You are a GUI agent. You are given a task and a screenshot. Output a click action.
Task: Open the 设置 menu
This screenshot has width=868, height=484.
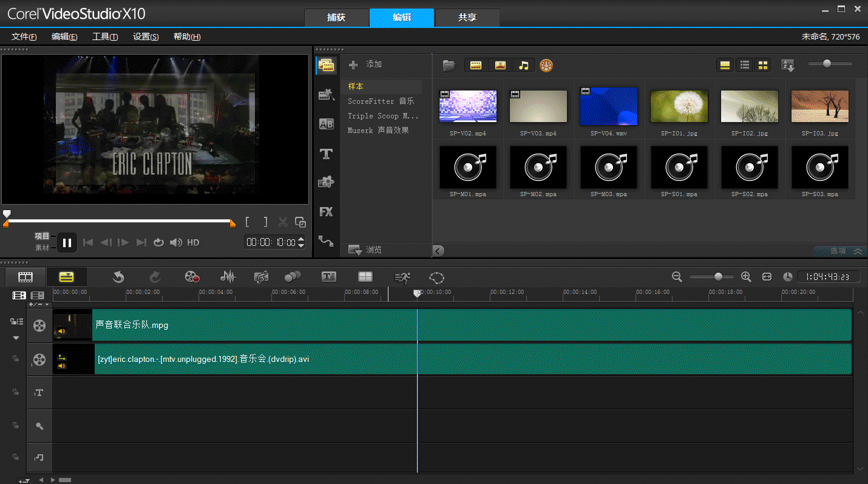point(146,36)
